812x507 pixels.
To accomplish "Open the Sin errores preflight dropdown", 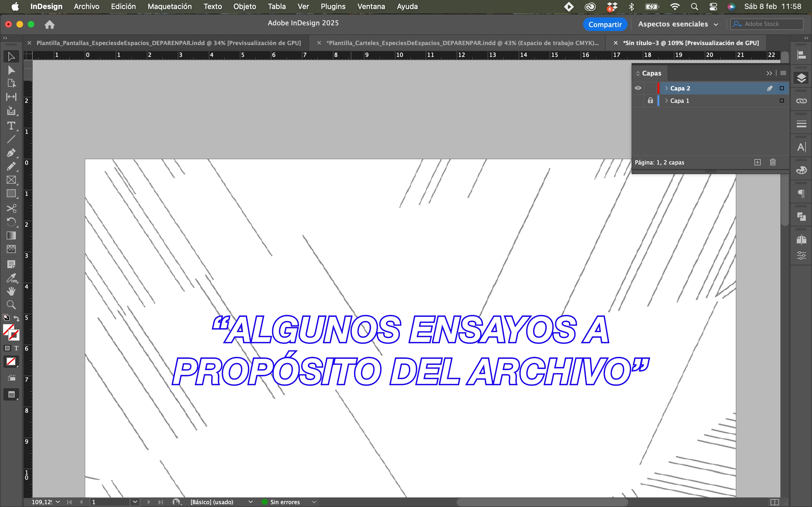I will coord(314,502).
